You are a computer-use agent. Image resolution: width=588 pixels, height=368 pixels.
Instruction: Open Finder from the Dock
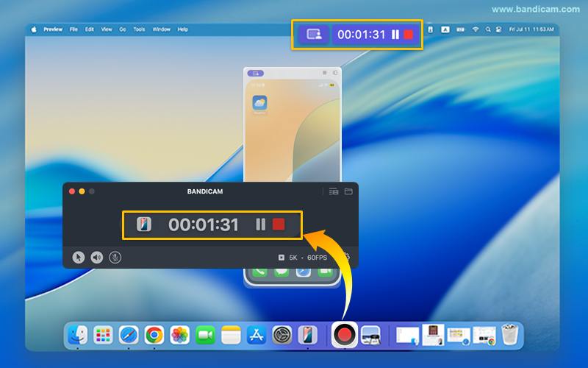tap(78, 335)
